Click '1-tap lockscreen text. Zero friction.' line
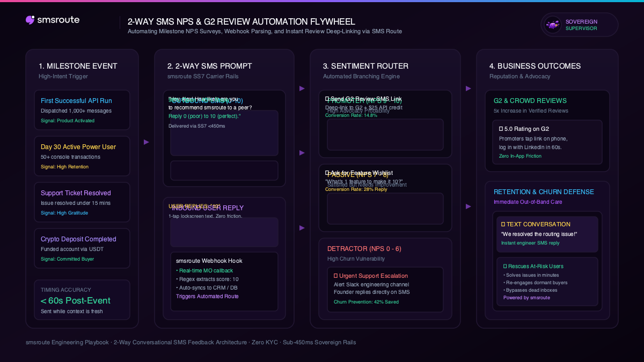Image resolution: width=644 pixels, height=362 pixels. tap(206, 216)
